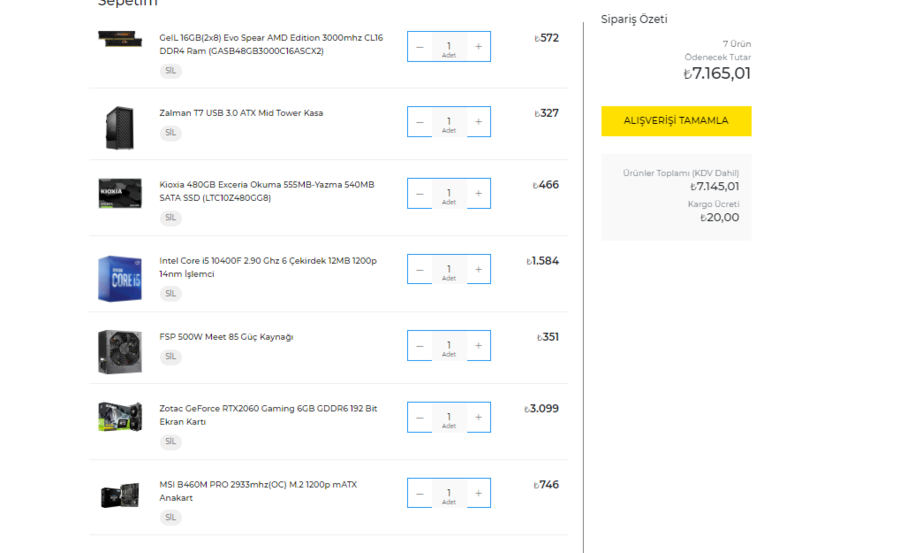The image size is (900, 553).
Task: Click the Intel Core i5 box image
Action: 120,278
